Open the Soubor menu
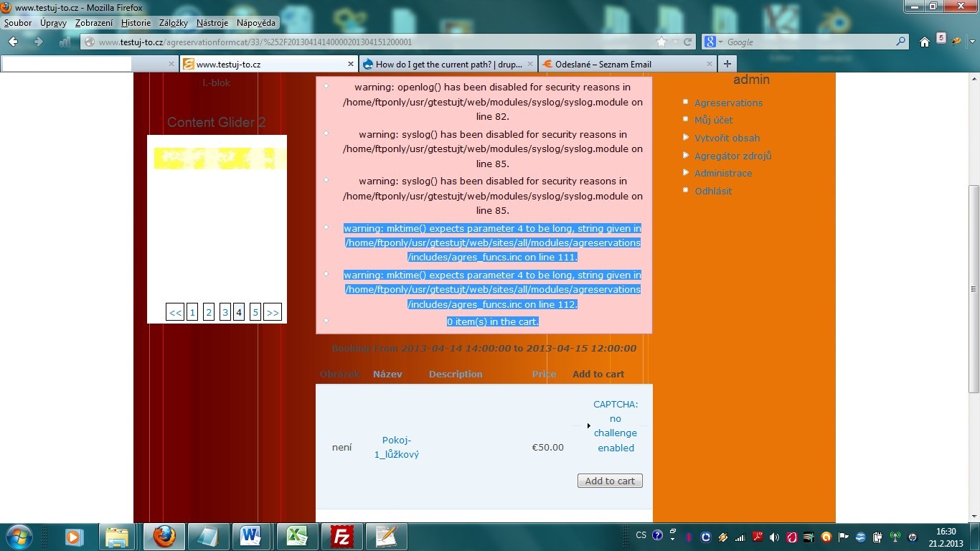 pos(18,23)
